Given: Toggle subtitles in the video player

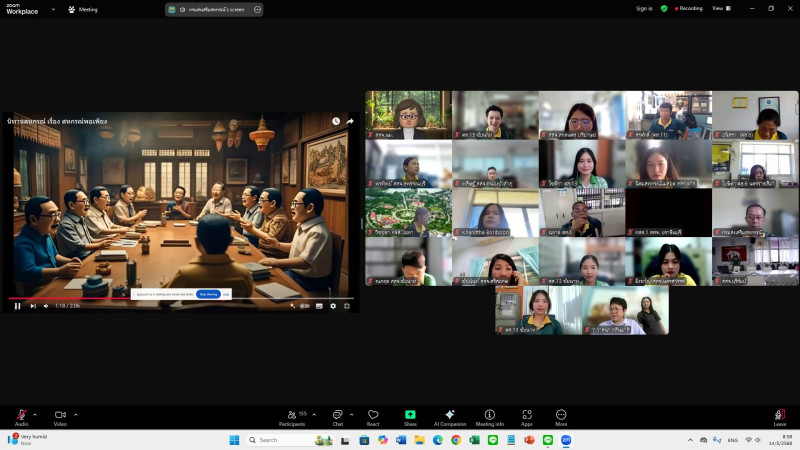Looking at the screenshot, I should point(319,306).
